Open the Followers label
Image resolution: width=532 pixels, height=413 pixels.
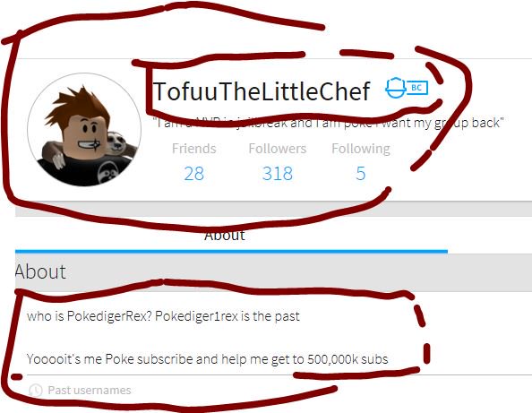278,149
